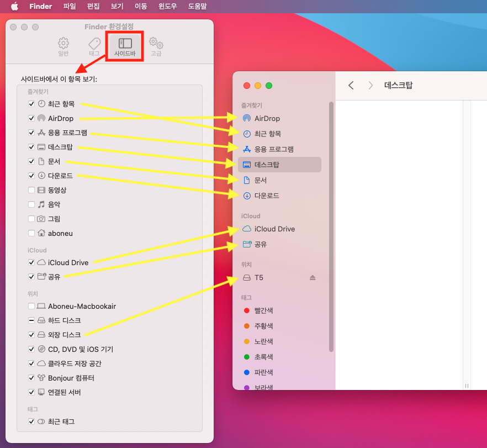This screenshot has width=487, height=448.
Task: Toggle the 다운로드 checkbox in preferences
Action: click(x=31, y=176)
